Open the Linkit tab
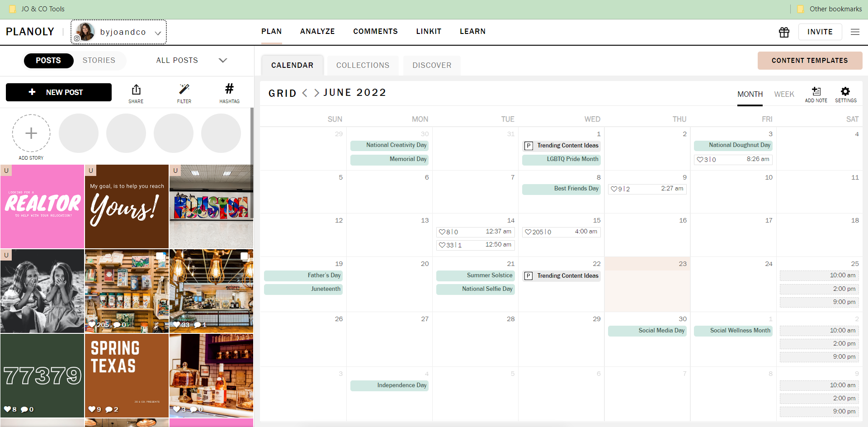Viewport: 868px width, 427px height. click(x=429, y=32)
